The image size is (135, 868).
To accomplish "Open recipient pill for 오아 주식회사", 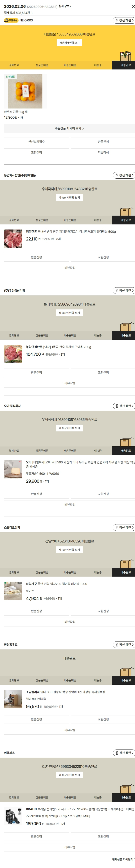I will (124, 406).
